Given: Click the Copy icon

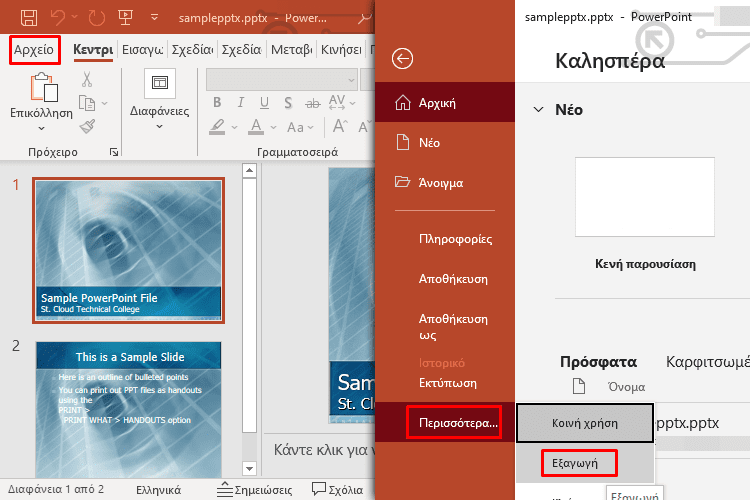Looking at the screenshot, I should coord(87,103).
